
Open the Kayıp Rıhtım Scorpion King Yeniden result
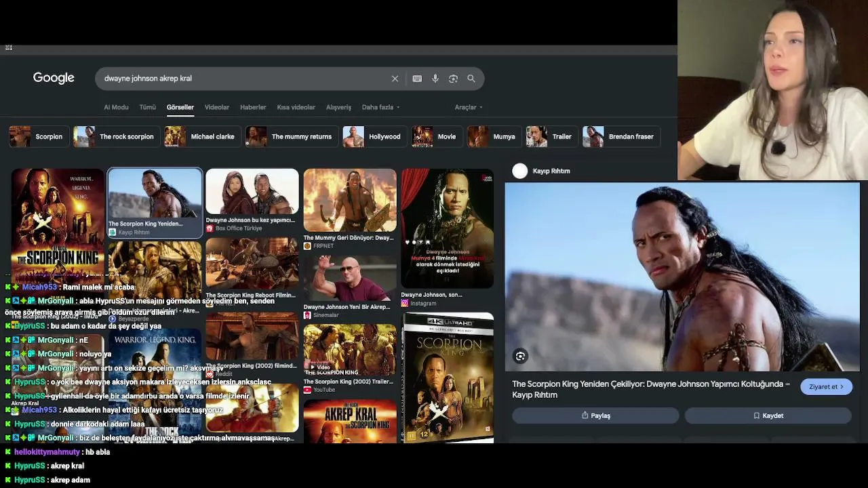155,203
